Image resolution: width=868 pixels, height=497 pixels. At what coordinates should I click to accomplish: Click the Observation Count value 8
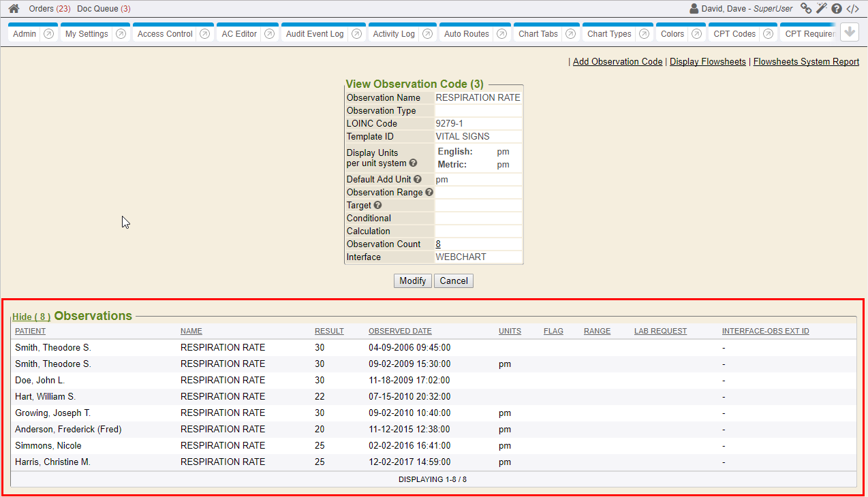[x=438, y=244]
